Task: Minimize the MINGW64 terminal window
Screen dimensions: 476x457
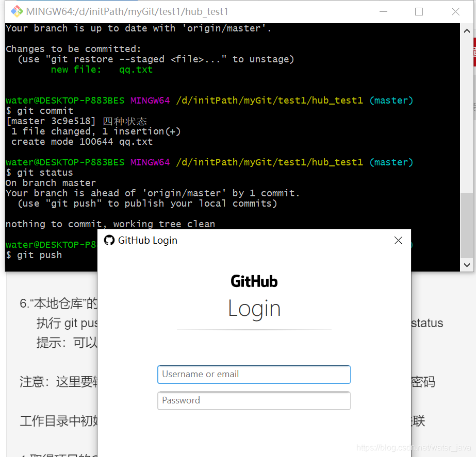Action: coord(384,11)
